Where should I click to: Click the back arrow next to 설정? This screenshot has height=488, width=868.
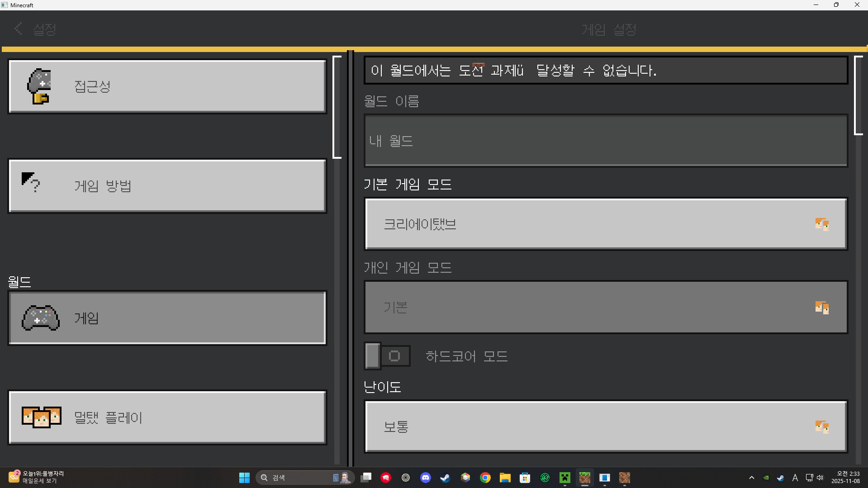point(18,29)
